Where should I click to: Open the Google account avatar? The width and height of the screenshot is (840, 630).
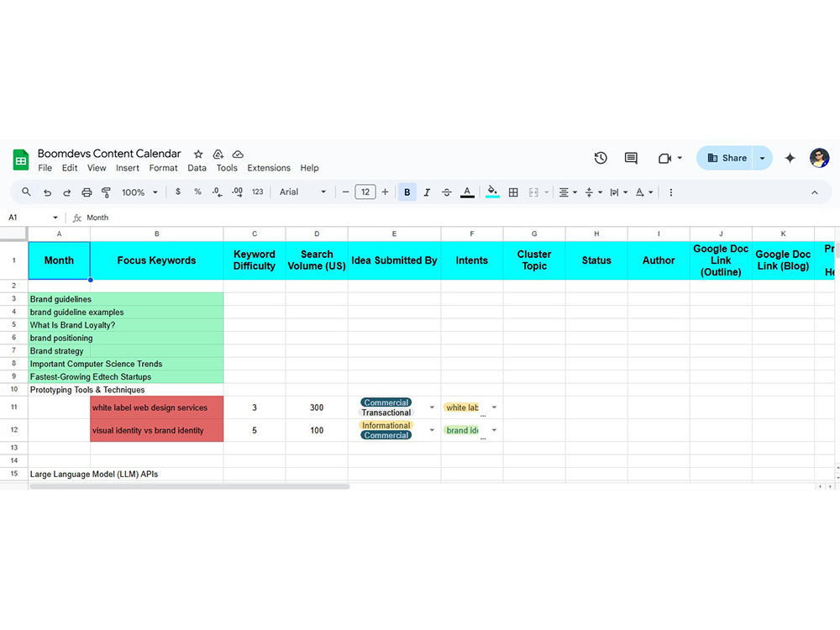tap(819, 158)
